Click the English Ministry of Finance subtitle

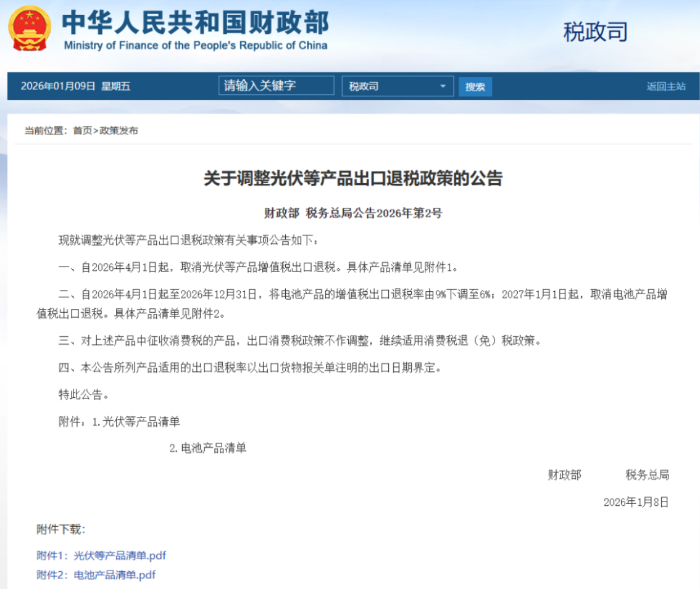point(195,46)
